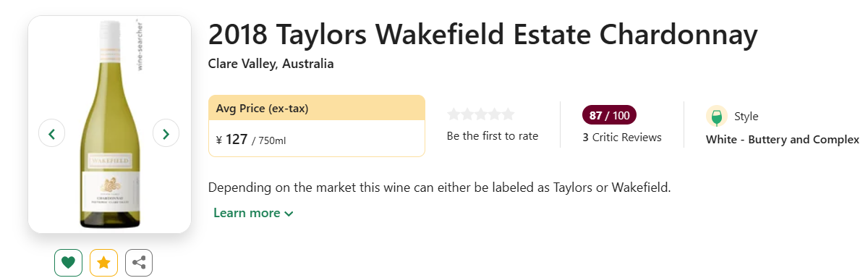Open the share icon button
The width and height of the screenshot is (868, 278).
(x=139, y=263)
